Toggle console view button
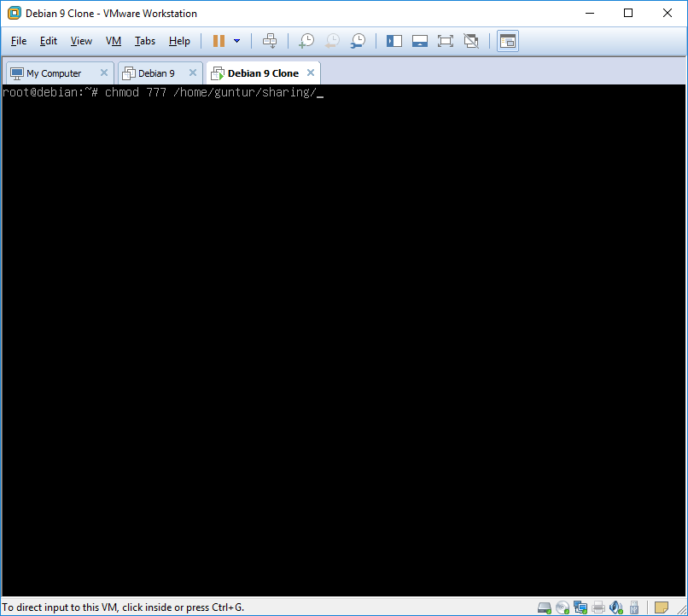Screen dimensions: 688x616 click(508, 41)
